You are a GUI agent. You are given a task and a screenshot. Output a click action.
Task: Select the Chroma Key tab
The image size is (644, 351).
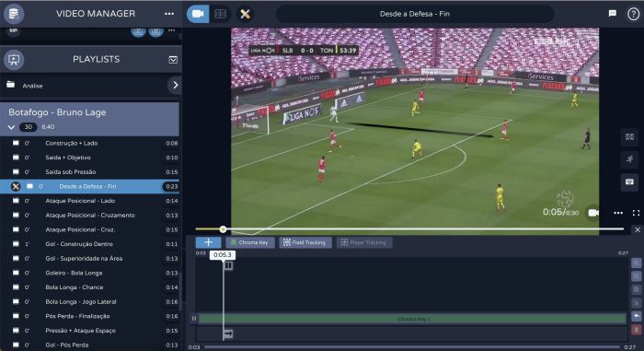pos(249,242)
